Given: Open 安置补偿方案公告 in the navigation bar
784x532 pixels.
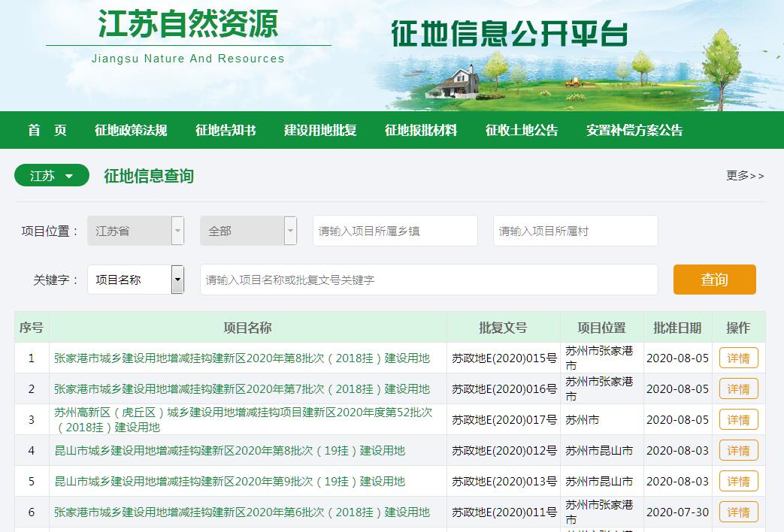Looking at the screenshot, I should (634, 130).
